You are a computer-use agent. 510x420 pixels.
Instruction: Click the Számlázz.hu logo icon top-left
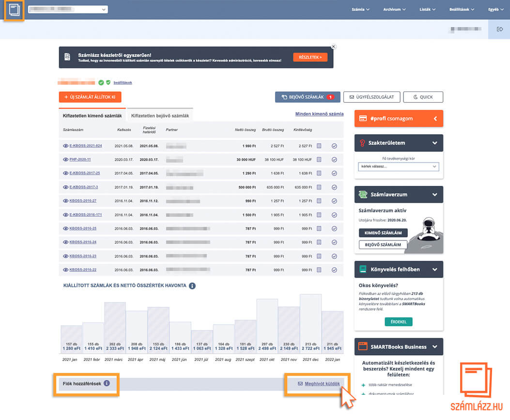click(15, 10)
